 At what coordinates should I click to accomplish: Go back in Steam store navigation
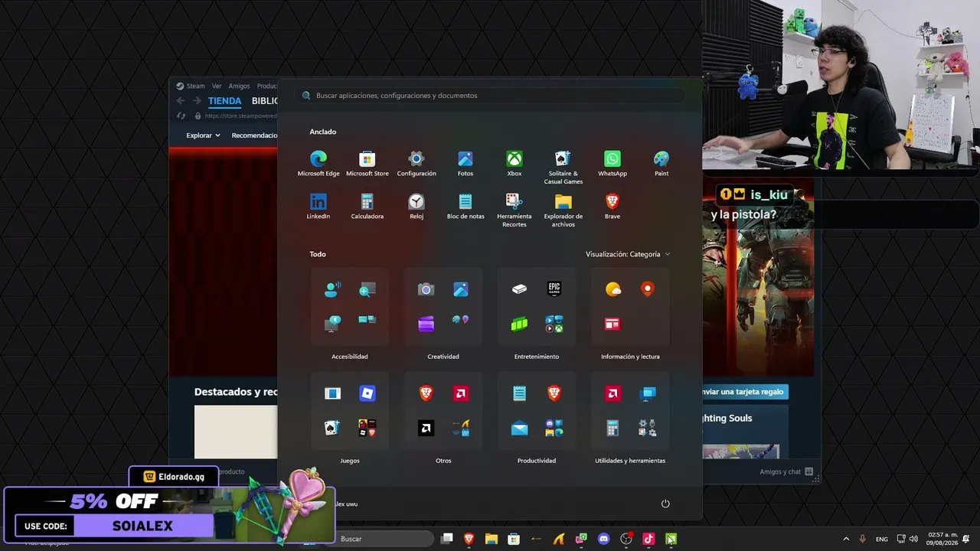[x=181, y=101]
